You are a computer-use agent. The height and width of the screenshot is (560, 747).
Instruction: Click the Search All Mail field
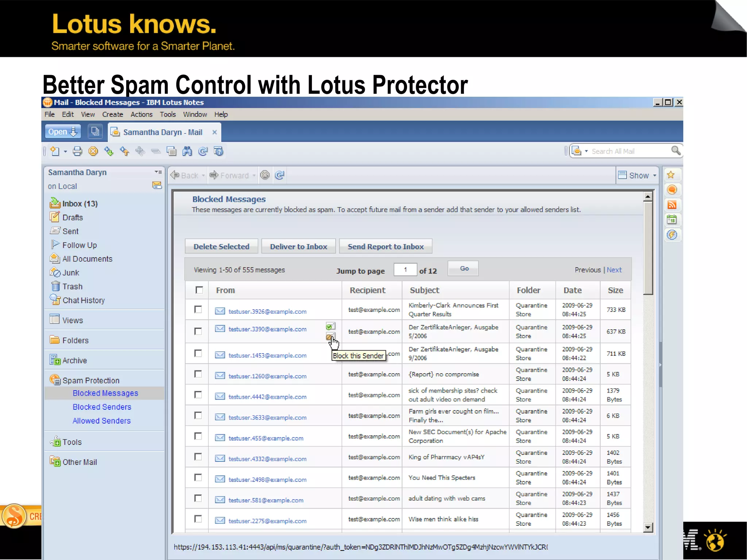(x=630, y=151)
